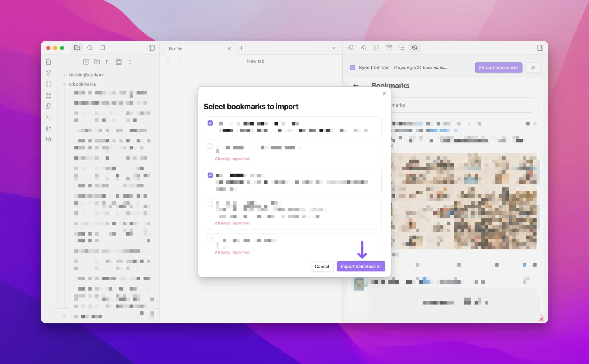Open the blurred image thumbnail in the Bookmarks panel
Screen dimensions: 589x364
pos(464,201)
